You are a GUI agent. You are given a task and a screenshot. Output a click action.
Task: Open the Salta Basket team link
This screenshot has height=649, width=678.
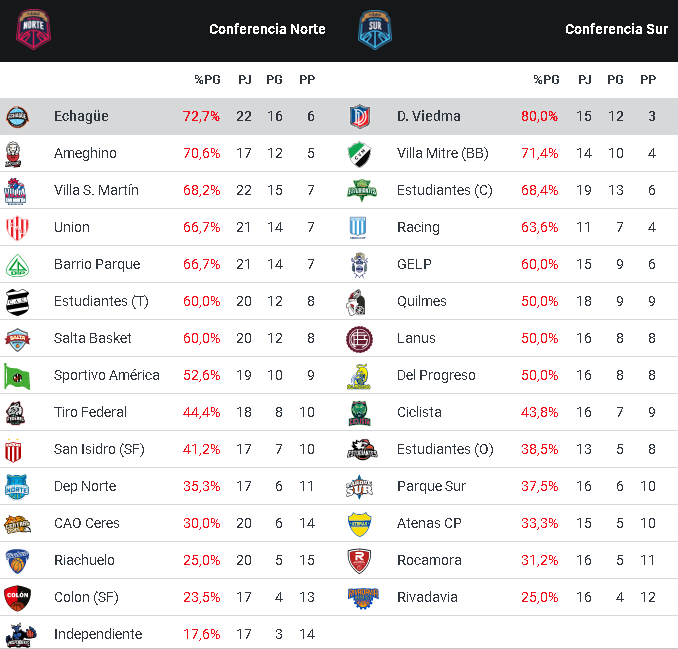point(93,338)
